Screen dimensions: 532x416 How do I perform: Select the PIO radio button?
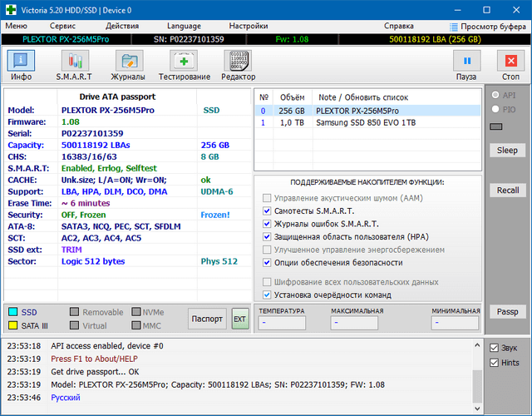(x=497, y=109)
